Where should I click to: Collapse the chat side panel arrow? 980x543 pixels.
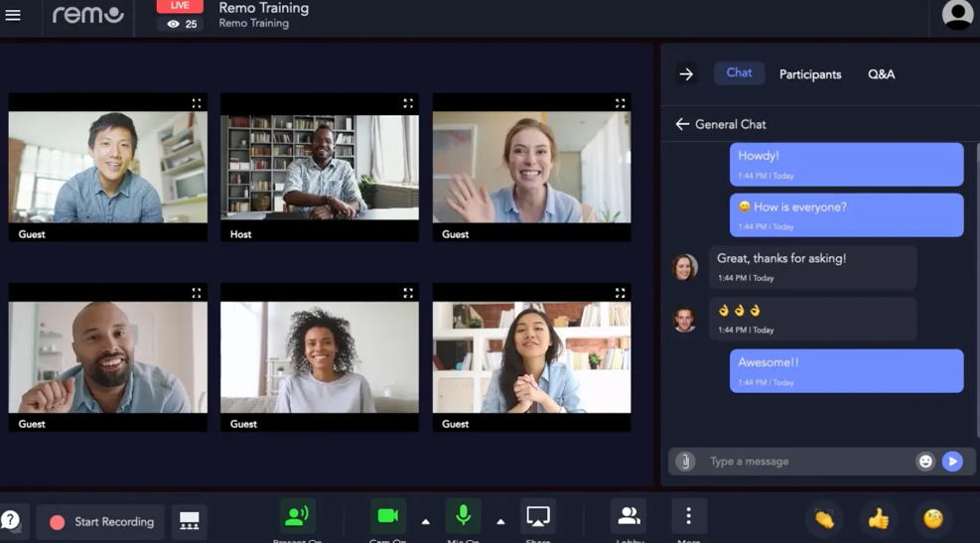[x=686, y=74]
